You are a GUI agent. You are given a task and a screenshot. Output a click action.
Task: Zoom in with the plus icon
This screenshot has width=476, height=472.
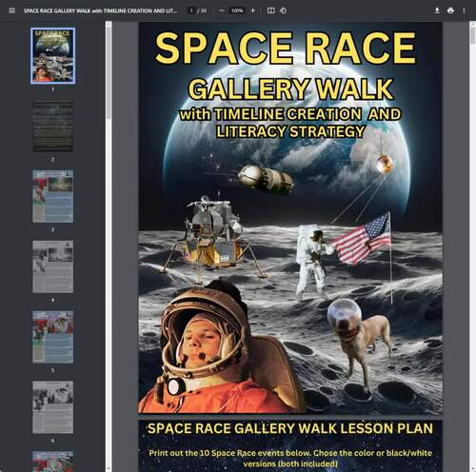(x=253, y=10)
